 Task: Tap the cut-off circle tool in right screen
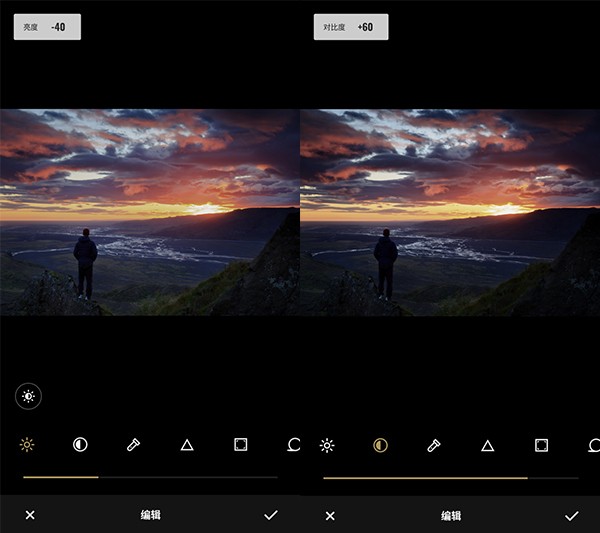point(594,445)
